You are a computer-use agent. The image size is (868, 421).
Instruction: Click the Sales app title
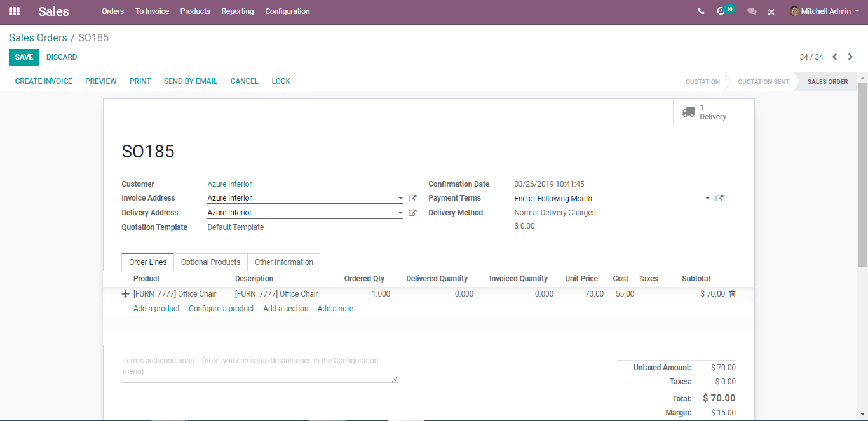[x=53, y=11]
